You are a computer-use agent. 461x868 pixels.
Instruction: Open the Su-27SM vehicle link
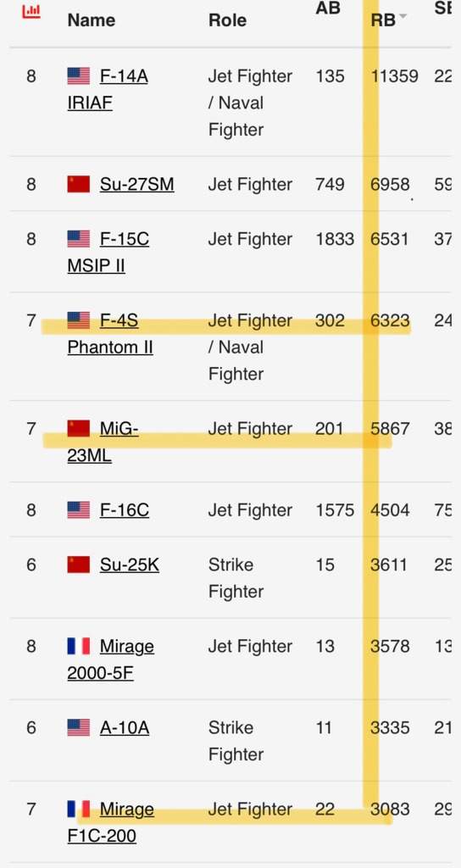pyautogui.click(x=137, y=184)
